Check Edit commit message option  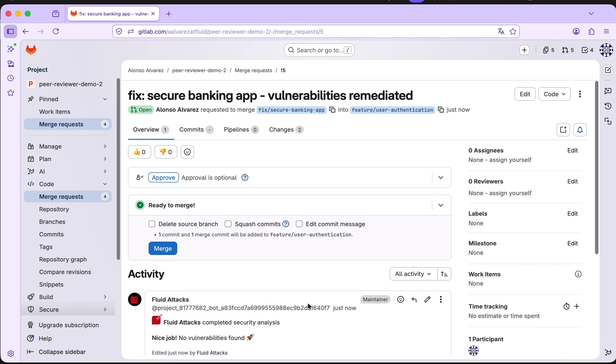tap(299, 224)
